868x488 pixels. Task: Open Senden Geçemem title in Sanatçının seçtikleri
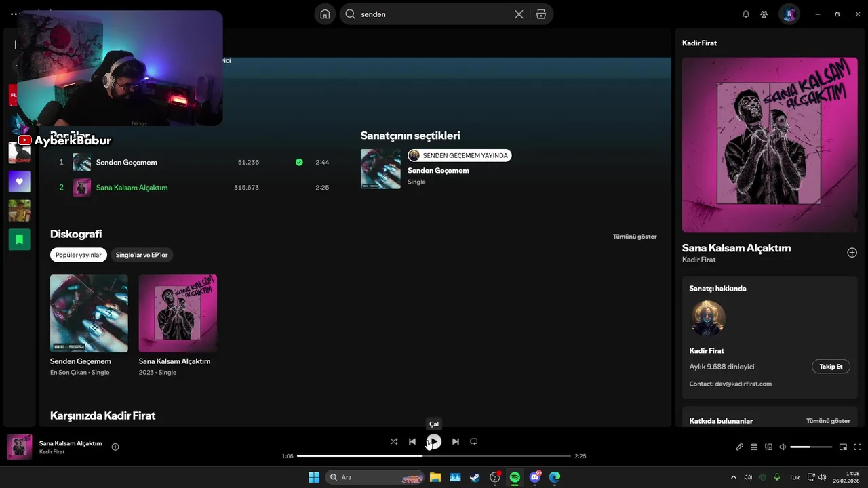tap(438, 171)
